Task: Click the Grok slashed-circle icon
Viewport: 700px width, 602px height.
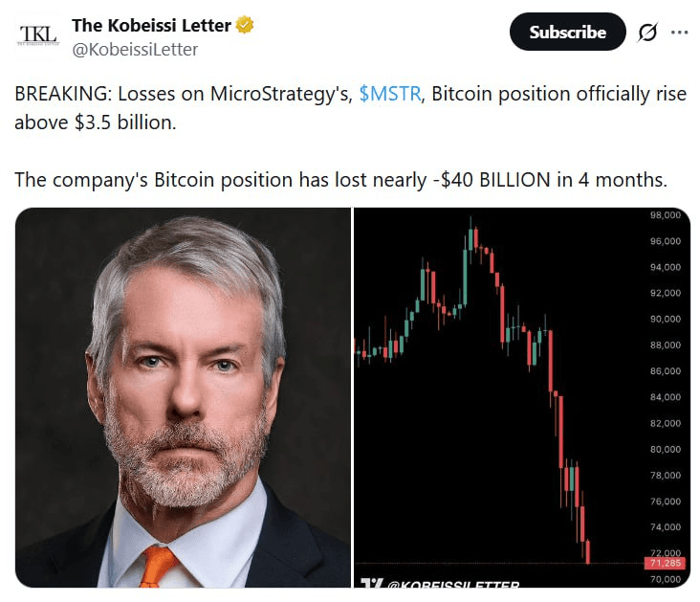Action: [647, 32]
